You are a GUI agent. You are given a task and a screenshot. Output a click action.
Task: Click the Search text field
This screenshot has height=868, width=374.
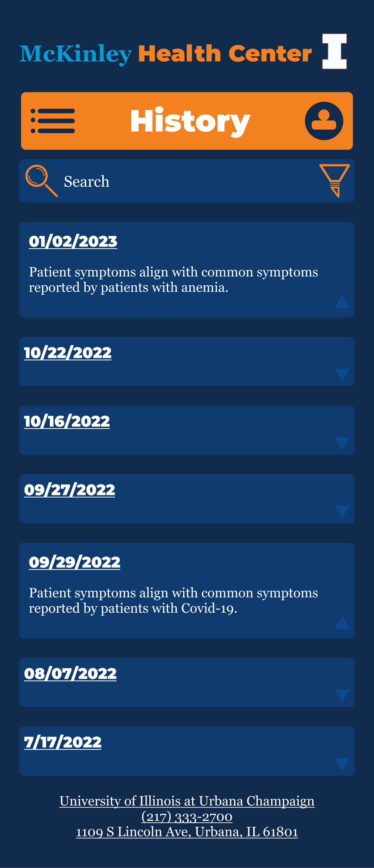pyautogui.click(x=187, y=181)
